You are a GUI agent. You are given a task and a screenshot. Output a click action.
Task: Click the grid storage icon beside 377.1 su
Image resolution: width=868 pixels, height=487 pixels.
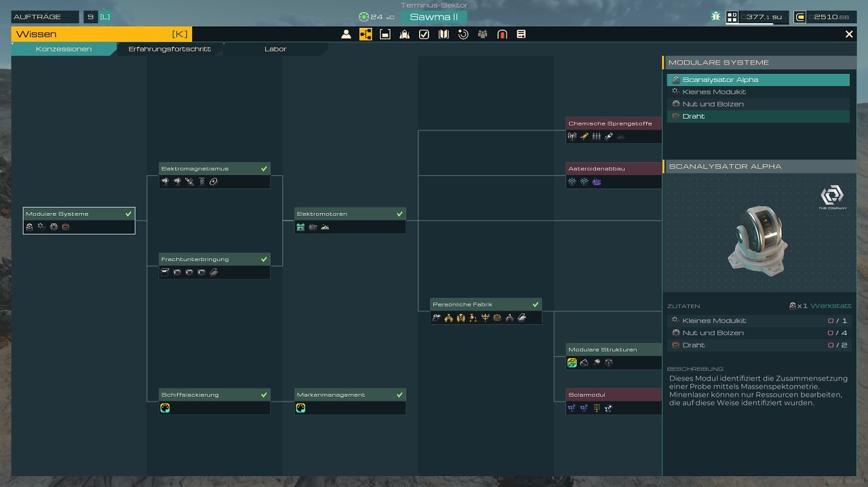pyautogui.click(x=732, y=17)
